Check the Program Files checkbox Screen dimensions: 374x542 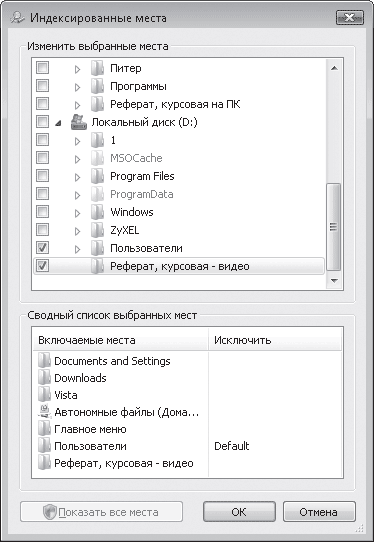43,175
